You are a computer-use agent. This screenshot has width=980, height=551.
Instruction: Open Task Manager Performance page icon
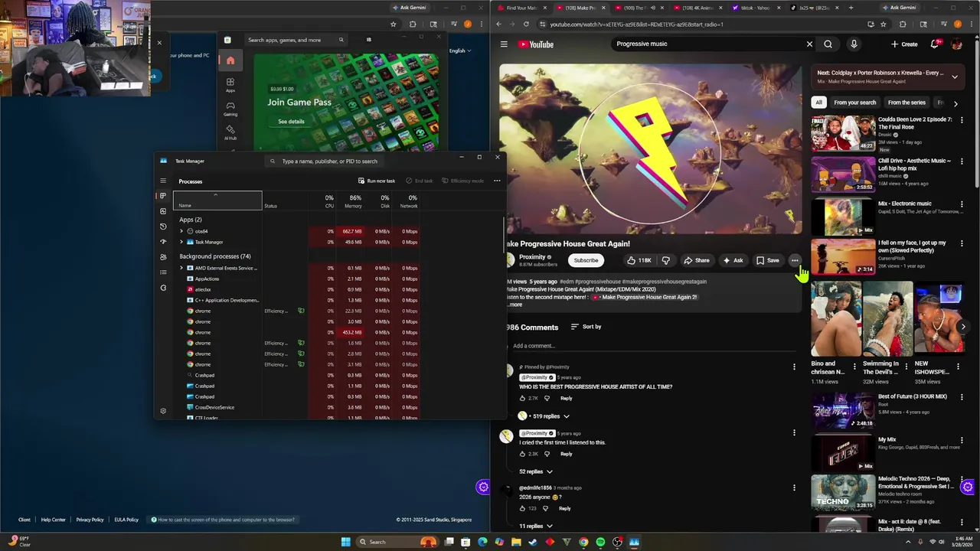tap(163, 211)
